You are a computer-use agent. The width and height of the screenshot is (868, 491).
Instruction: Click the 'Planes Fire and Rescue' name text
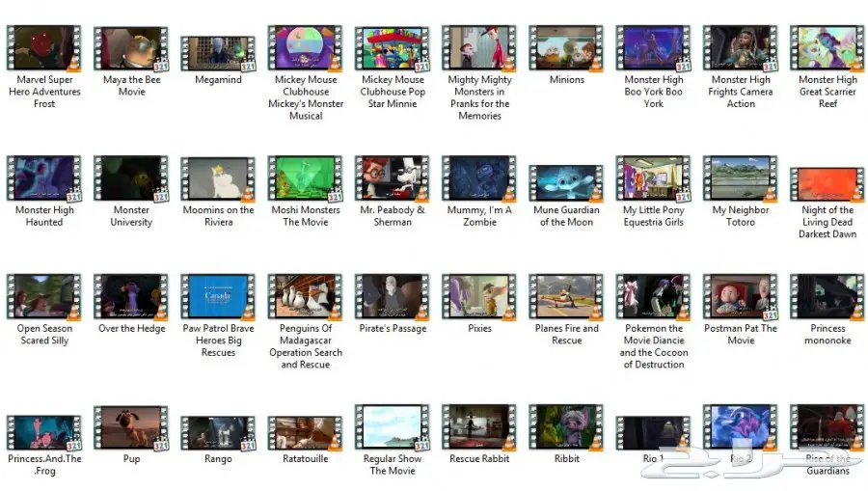[566, 335]
